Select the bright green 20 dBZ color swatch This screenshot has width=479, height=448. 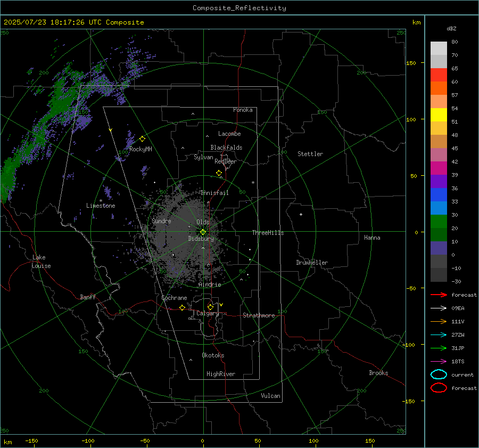[439, 221]
